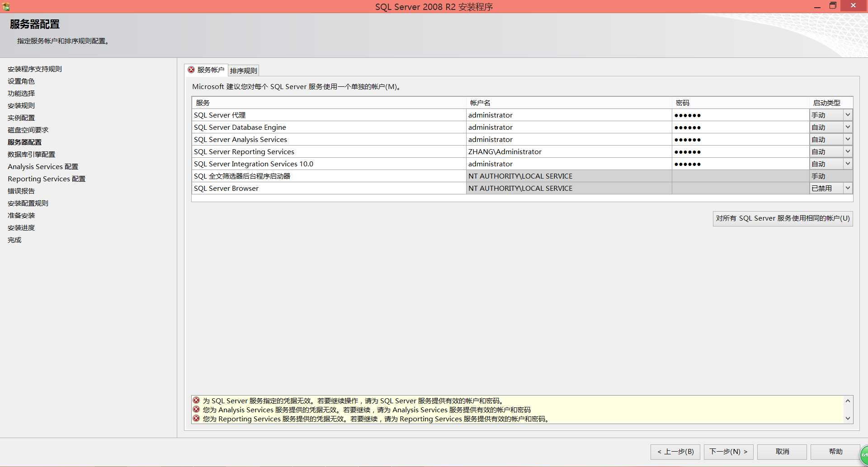The height and width of the screenshot is (467, 868).
Task: Open startup type dropdown for Analysis Services
Action: [x=848, y=139]
